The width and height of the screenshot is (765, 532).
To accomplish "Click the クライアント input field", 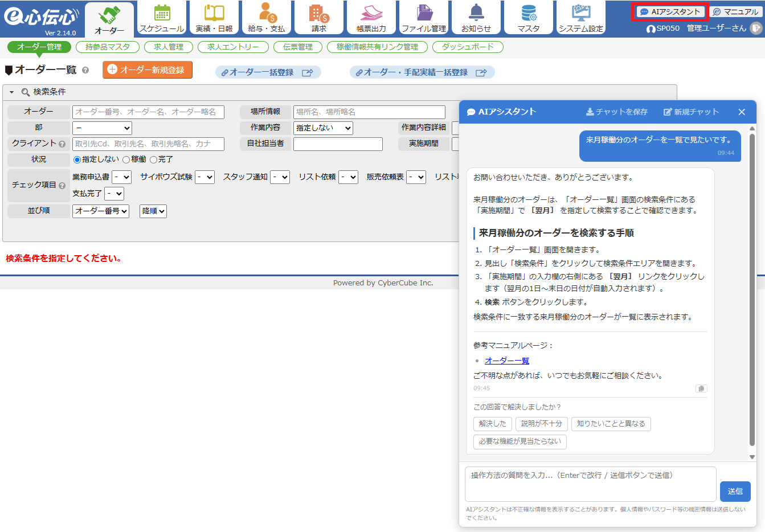I will (148, 144).
